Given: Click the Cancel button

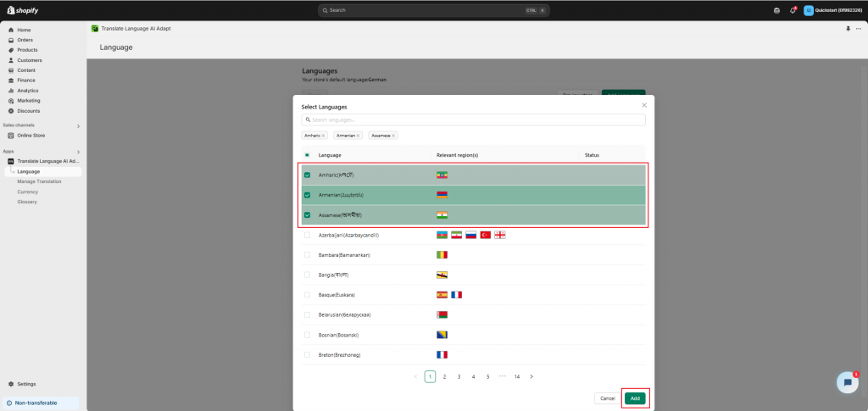Looking at the screenshot, I should [607, 397].
